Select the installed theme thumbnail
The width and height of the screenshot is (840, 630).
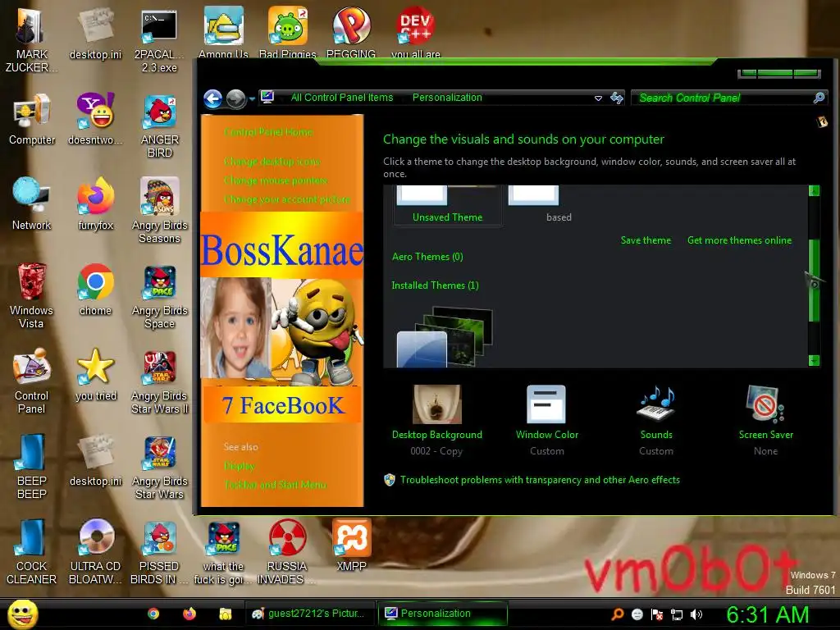445,337
